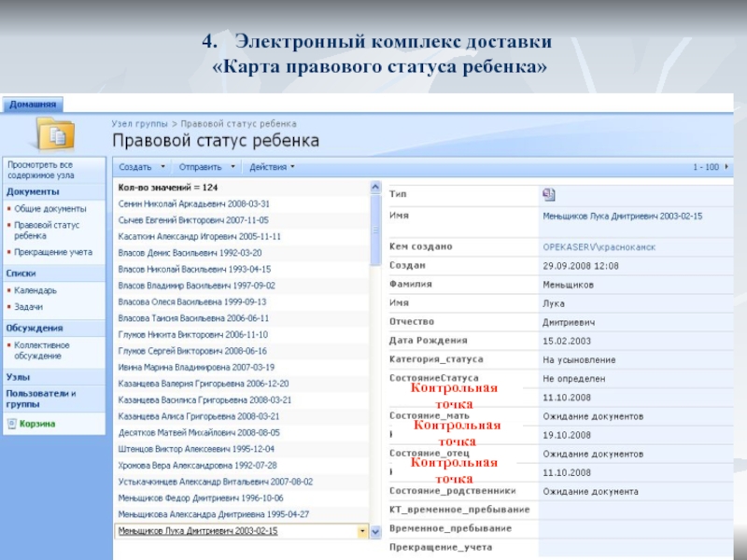Open the Списки section heading

[x=21, y=273]
